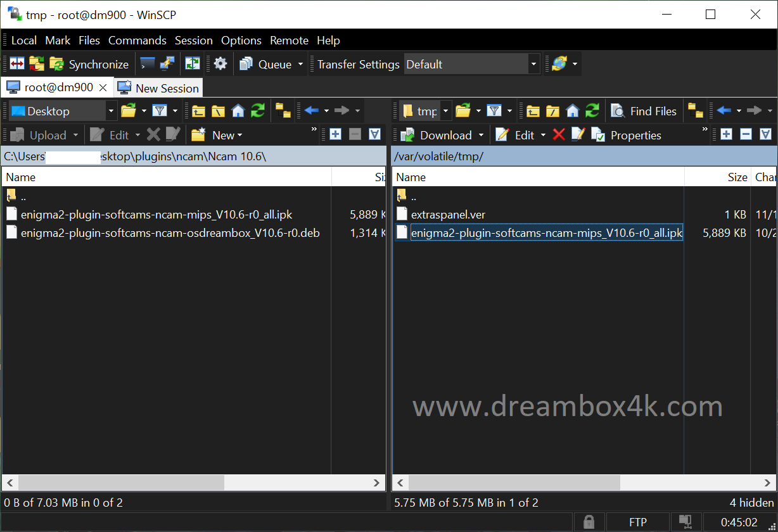Click the local panel filter icon
The width and height of the screenshot is (778, 532).
click(x=160, y=111)
